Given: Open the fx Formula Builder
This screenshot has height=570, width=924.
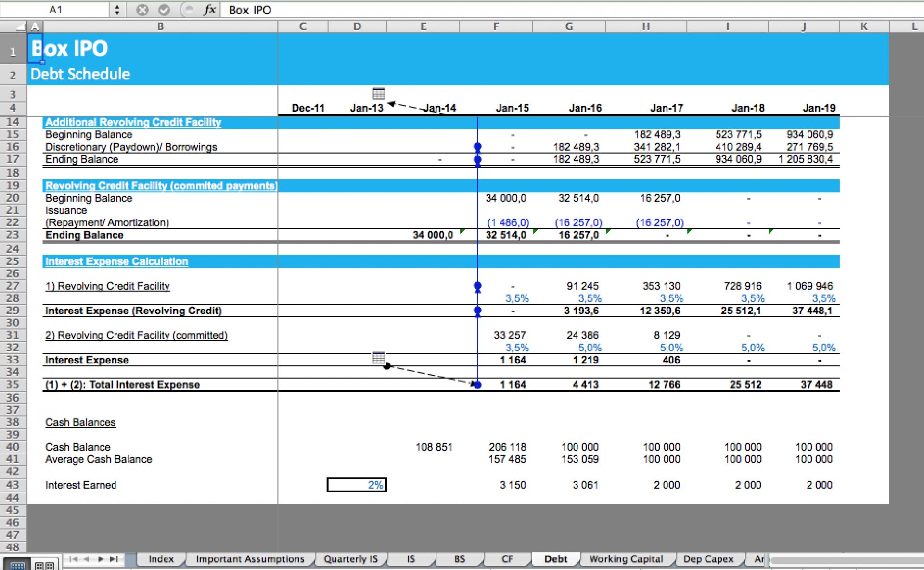Looking at the screenshot, I should coord(210,10).
